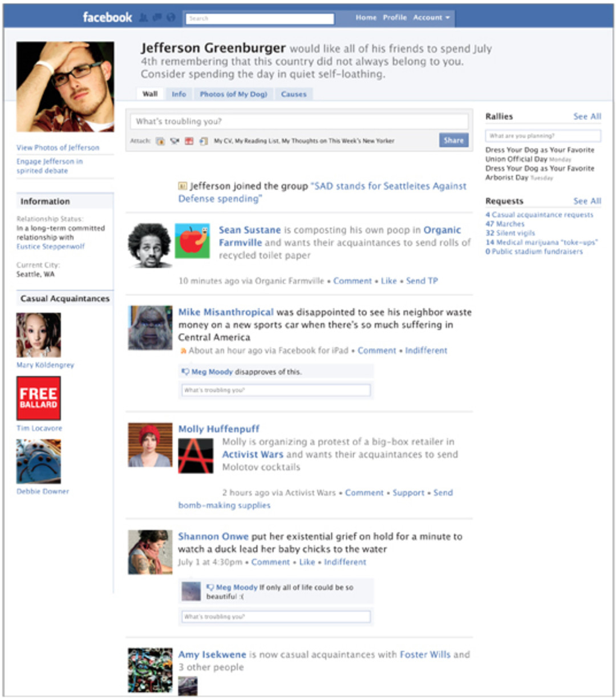Open the Activist Wars game link

point(253,454)
